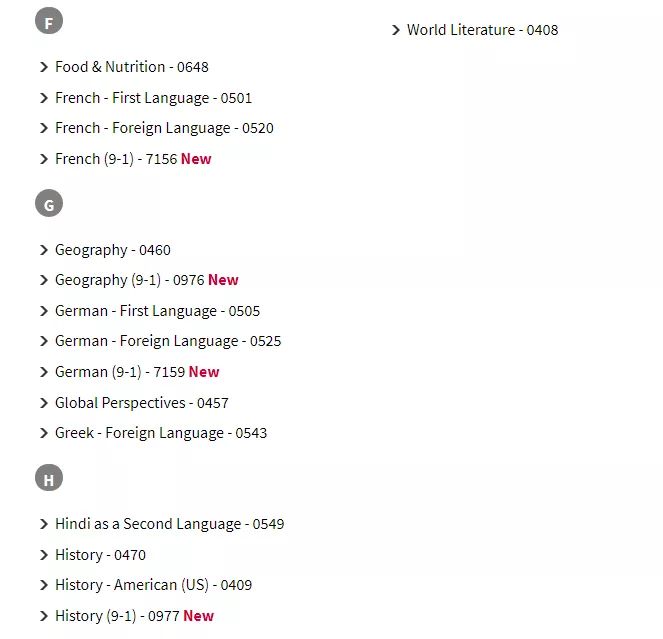The width and height of the screenshot is (663, 639).
Task: Click the gray H letter circle
Action: (49, 478)
